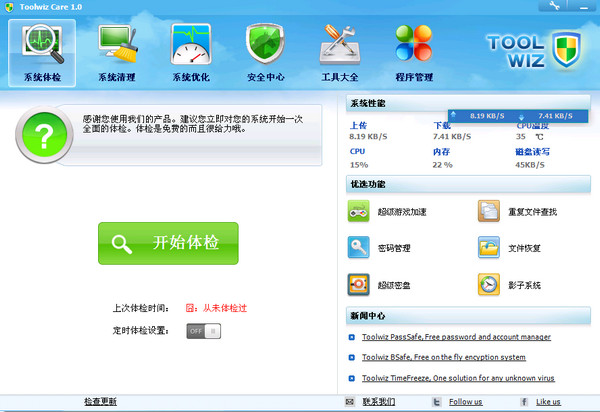
Task: Click the Toolwiz shield logo
Action: coord(567,49)
